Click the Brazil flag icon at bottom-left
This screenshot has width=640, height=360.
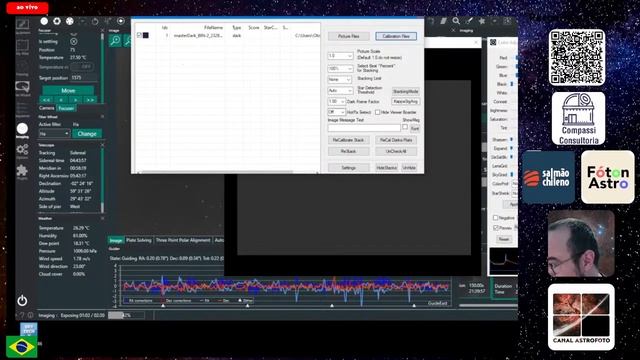(21, 347)
